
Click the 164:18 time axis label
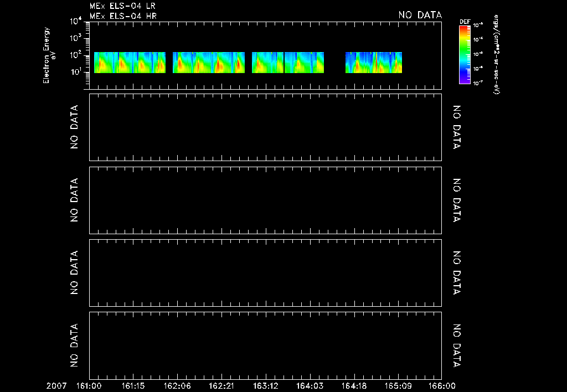pos(354,386)
